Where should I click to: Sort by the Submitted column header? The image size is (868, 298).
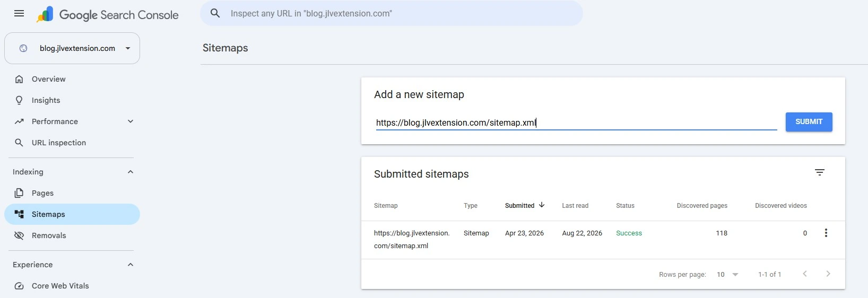coord(519,206)
